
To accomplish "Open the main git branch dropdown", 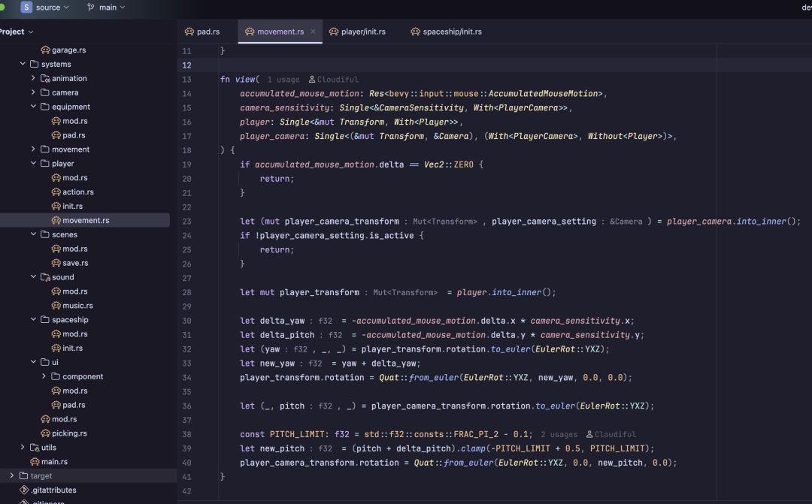I will coord(106,8).
